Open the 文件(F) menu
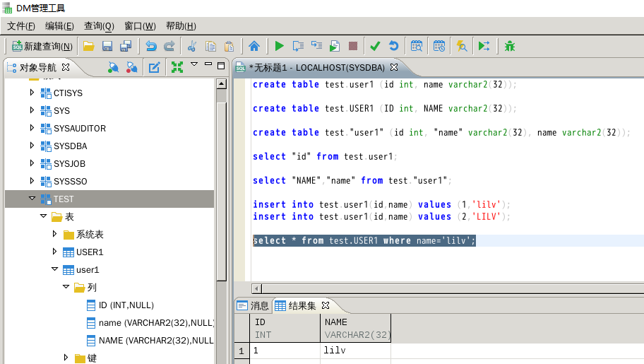 (21, 26)
